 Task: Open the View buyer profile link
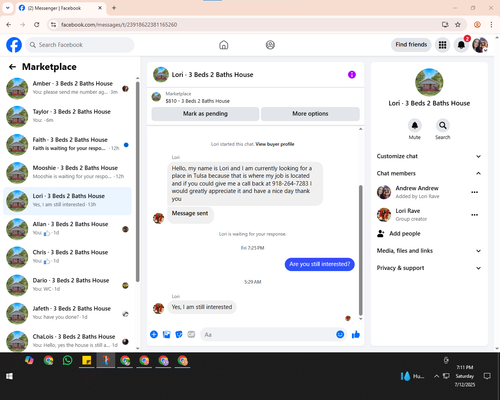(x=275, y=144)
